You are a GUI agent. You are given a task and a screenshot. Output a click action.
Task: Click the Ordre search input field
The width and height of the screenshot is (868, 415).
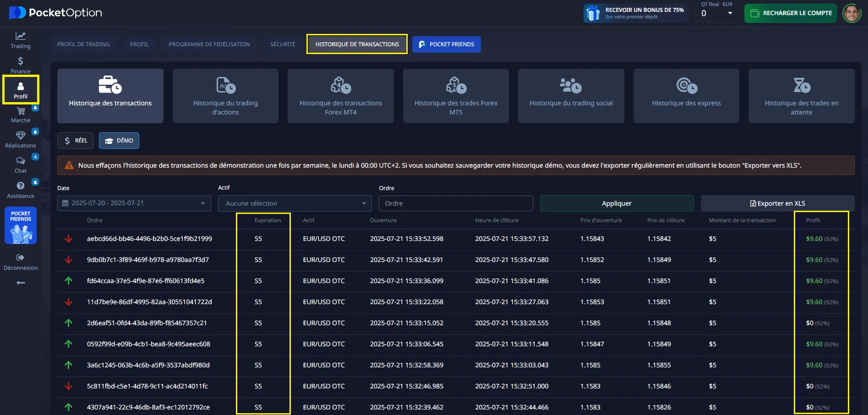coord(456,203)
